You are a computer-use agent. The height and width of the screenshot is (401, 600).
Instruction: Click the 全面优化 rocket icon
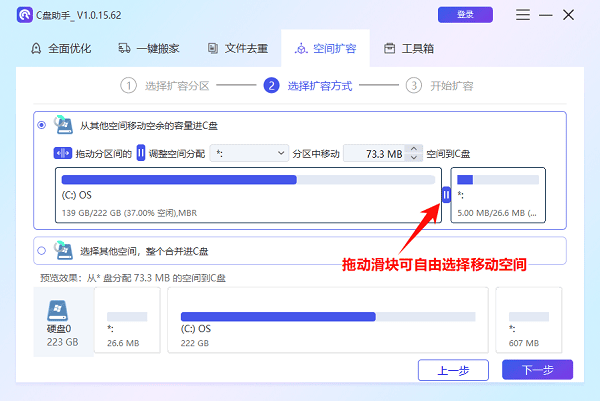click(x=37, y=48)
